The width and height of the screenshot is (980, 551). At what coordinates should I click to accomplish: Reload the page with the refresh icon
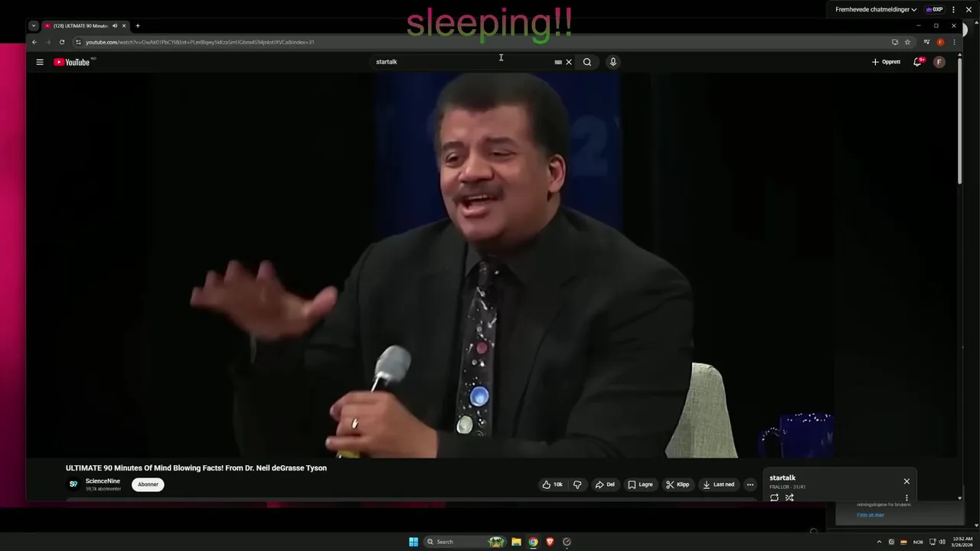pos(62,42)
